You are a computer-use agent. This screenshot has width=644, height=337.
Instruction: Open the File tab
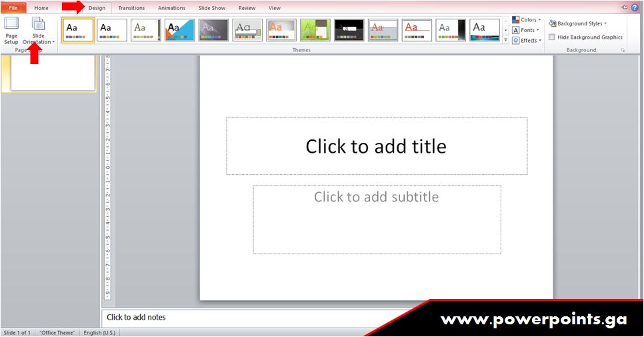(x=13, y=8)
